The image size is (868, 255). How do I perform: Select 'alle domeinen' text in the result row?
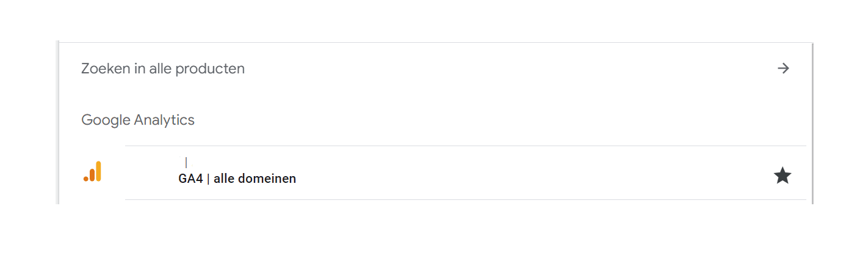coord(255,179)
